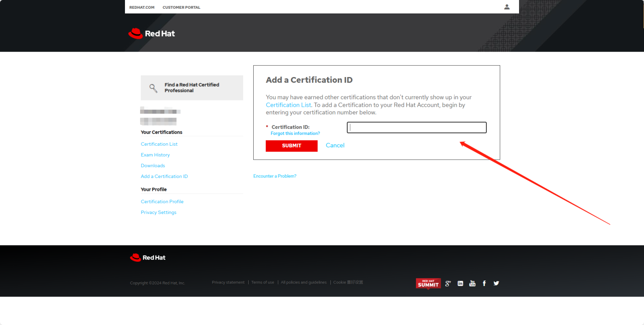Click the 'Encounter a Problem?' link

click(x=275, y=176)
